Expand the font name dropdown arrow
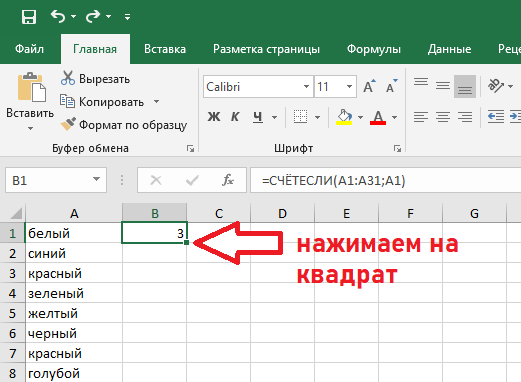The width and height of the screenshot is (521, 382). 306,87
